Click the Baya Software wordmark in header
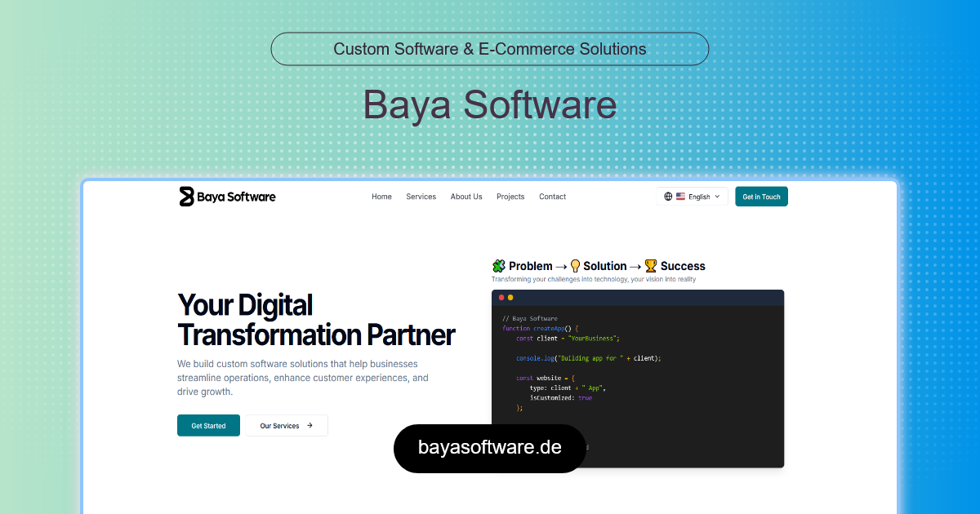Viewport: 980px width, 514px height. click(236, 197)
